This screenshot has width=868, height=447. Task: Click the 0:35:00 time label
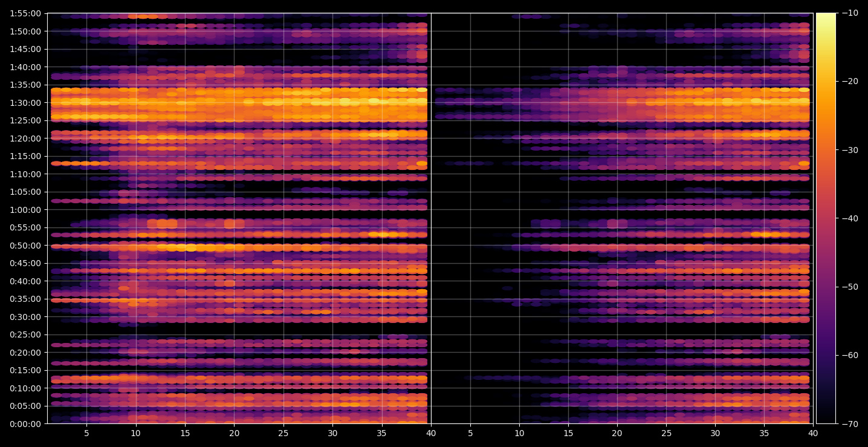[x=25, y=299]
